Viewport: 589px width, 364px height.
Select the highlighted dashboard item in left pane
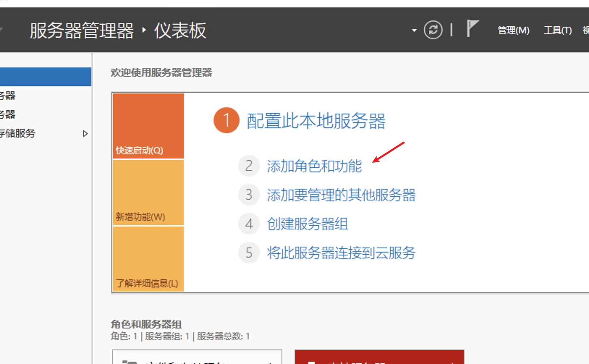pos(45,76)
